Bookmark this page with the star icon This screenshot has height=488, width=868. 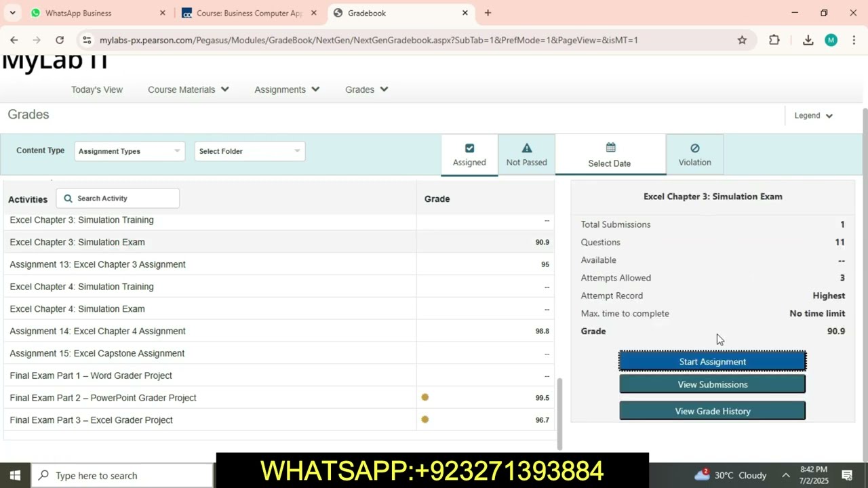tap(742, 40)
